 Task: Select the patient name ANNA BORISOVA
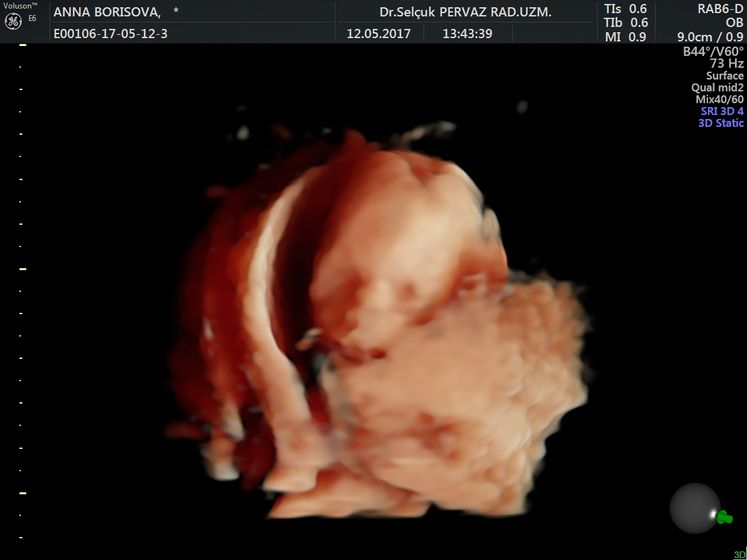click(x=106, y=12)
